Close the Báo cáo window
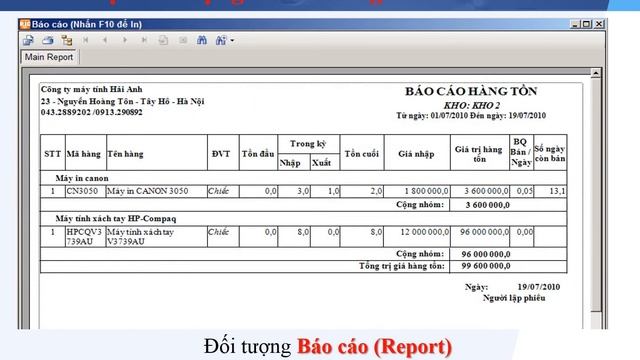 (599, 24)
